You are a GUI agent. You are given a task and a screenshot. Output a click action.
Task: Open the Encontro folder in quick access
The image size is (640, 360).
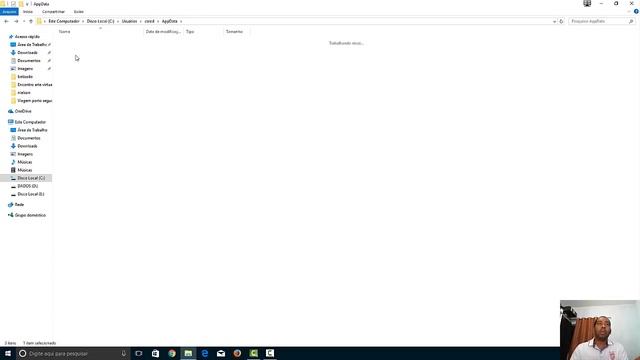pos(34,84)
